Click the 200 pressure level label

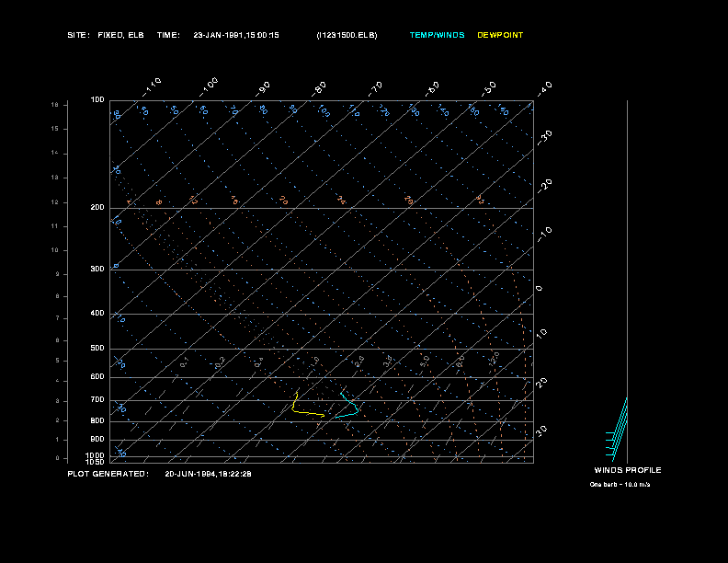coord(97,207)
